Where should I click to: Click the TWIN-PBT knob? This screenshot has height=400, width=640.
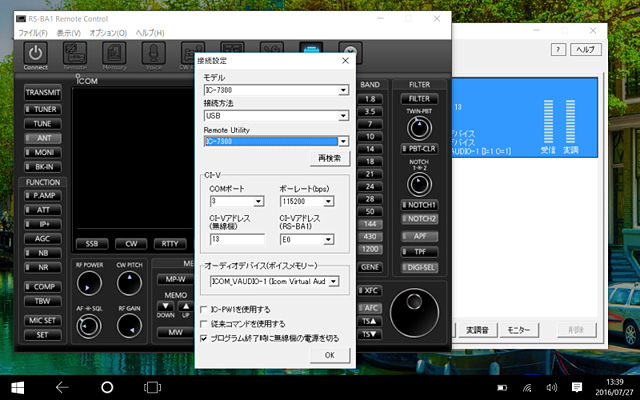point(419,128)
